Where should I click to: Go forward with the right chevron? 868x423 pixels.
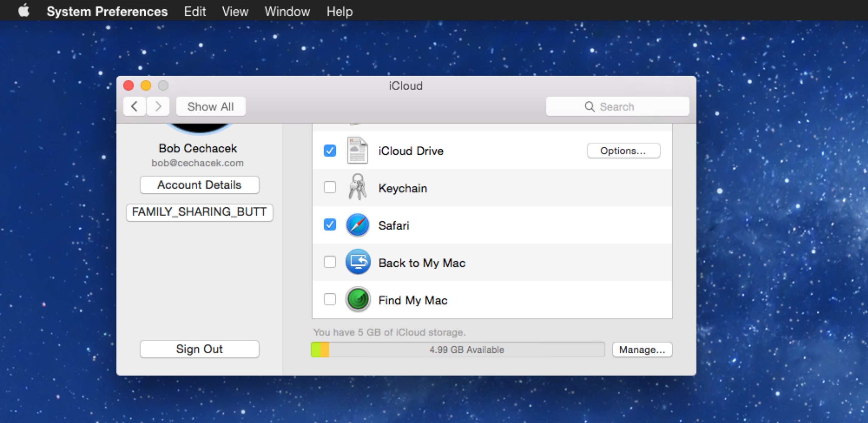coord(158,107)
